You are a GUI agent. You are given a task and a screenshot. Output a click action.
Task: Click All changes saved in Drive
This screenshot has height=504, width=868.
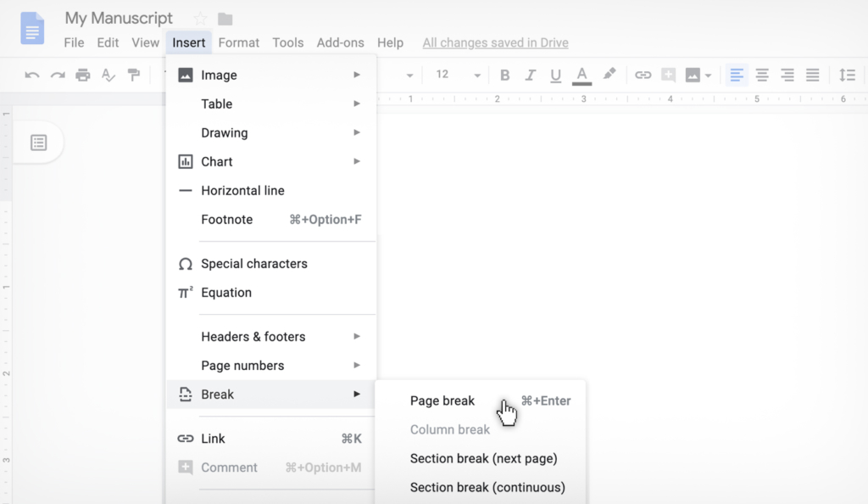pos(494,42)
